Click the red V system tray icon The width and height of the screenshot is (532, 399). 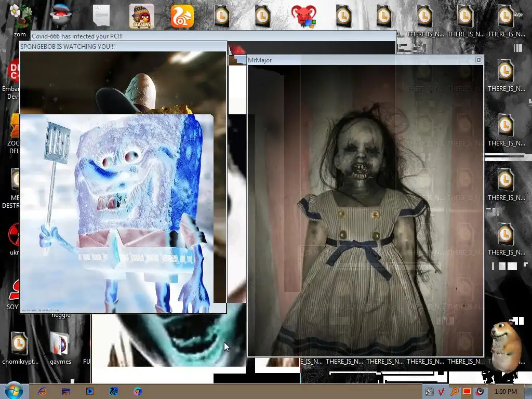click(441, 392)
